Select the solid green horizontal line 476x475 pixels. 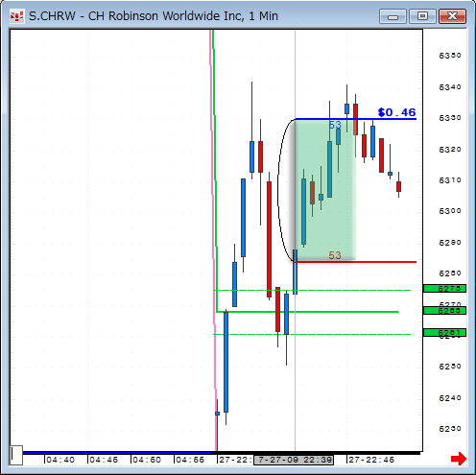(x=308, y=312)
